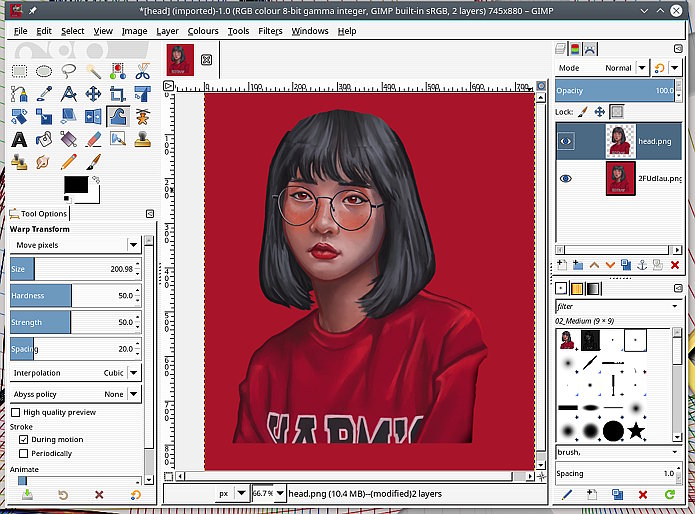
Task: Enable High quality preview checkbox
Action: point(16,412)
